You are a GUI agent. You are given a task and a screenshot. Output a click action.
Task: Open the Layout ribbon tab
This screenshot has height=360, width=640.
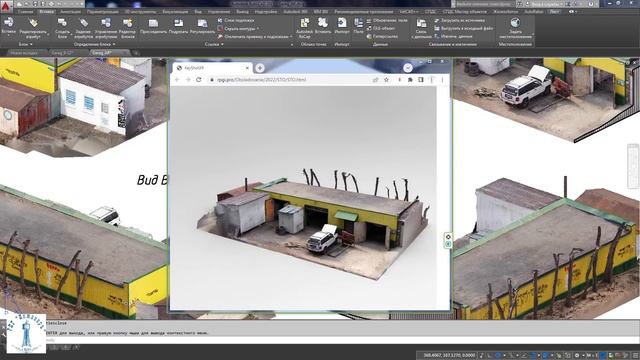[x=554, y=12]
